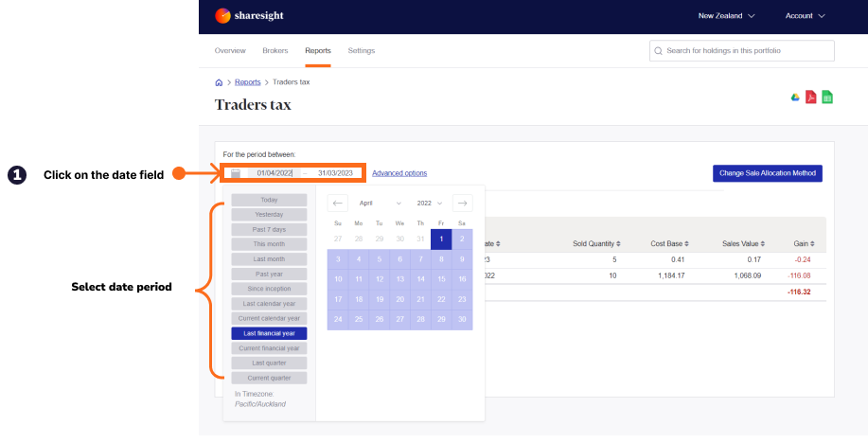
Task: Select the Yesterday preset
Action: point(269,215)
